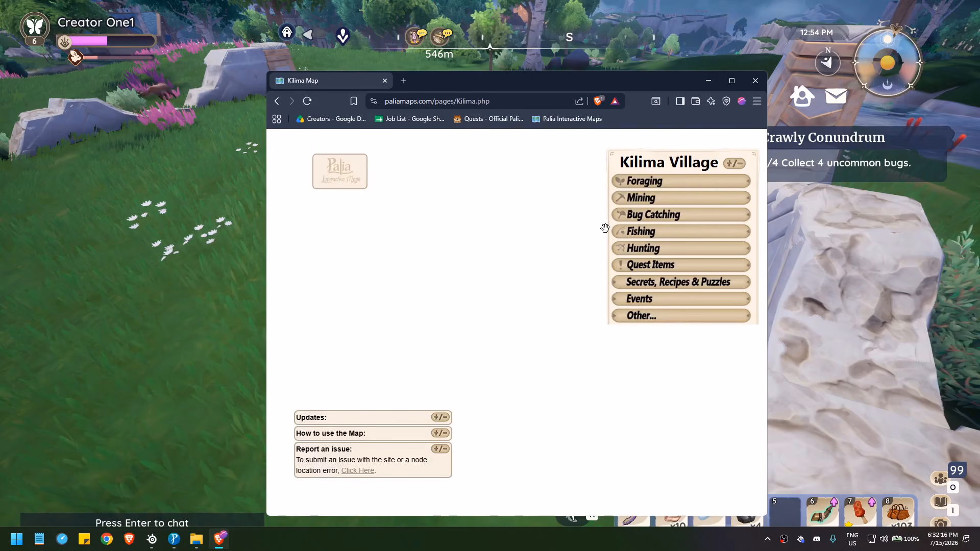Open the Discord tray icon
The image size is (980, 551).
point(817,539)
